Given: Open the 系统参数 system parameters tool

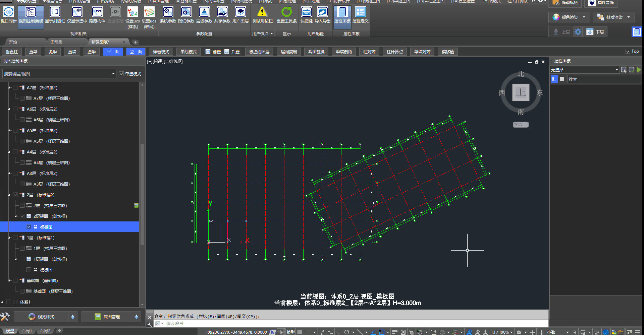Looking at the screenshot, I should tap(168, 12).
